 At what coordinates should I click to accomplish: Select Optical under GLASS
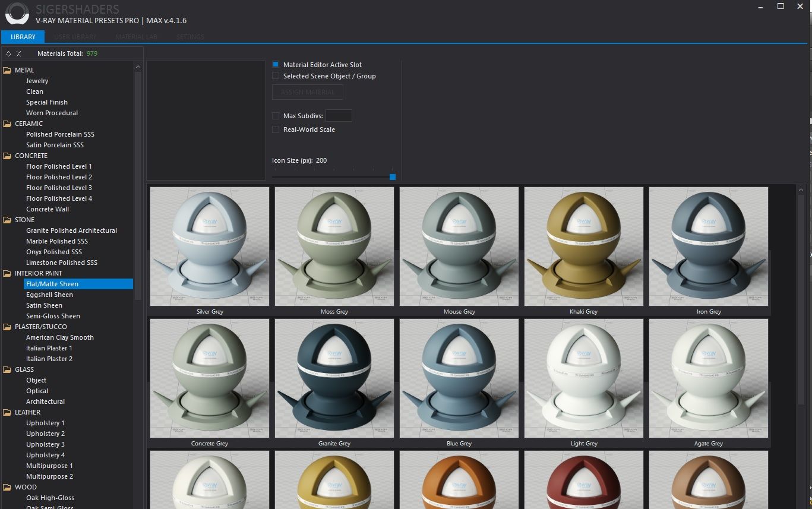(x=37, y=391)
